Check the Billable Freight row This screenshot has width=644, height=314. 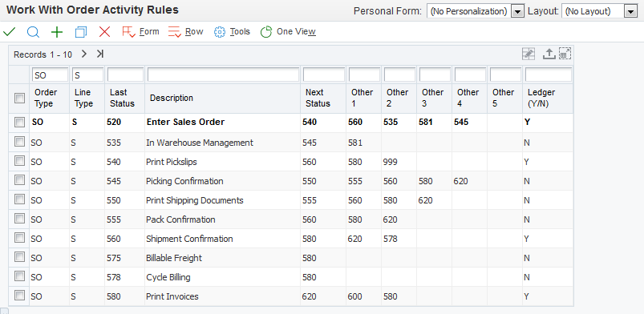pos(19,257)
